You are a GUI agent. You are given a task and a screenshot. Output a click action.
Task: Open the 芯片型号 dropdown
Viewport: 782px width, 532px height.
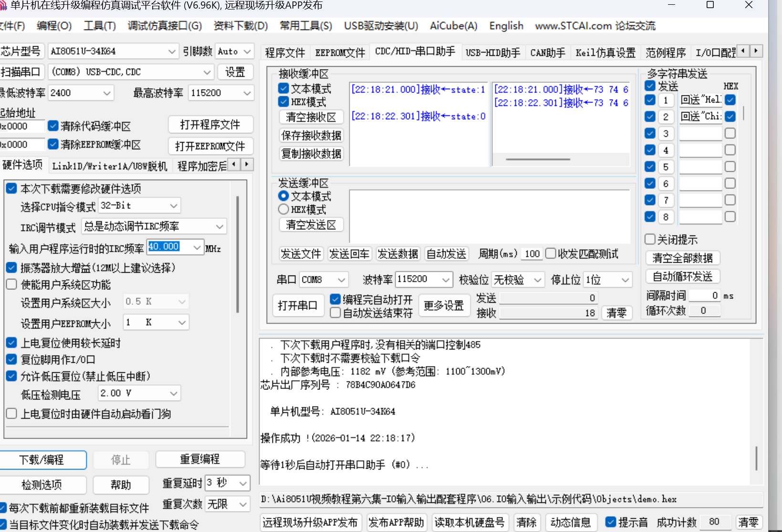point(172,51)
